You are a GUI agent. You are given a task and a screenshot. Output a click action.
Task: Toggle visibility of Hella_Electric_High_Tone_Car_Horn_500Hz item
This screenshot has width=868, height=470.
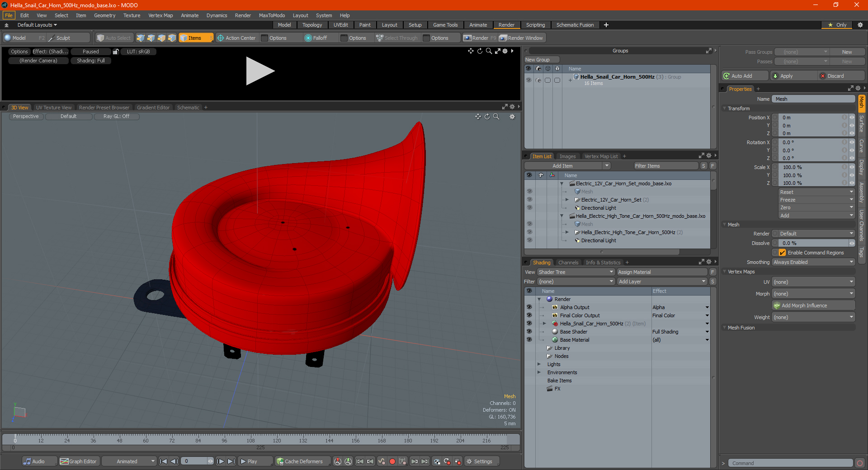(x=529, y=232)
